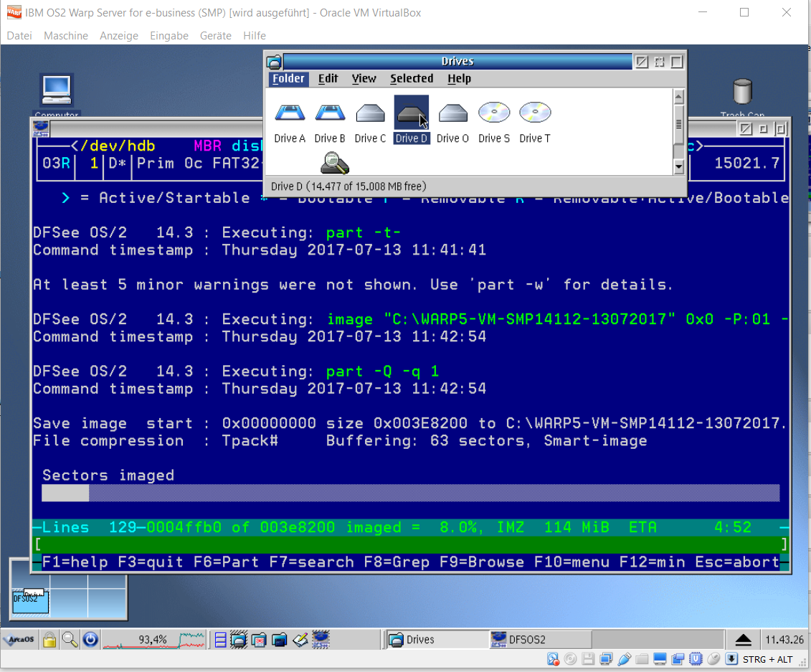Click the VirtualBox display status icon
The height and width of the screenshot is (672, 811).
click(660, 659)
